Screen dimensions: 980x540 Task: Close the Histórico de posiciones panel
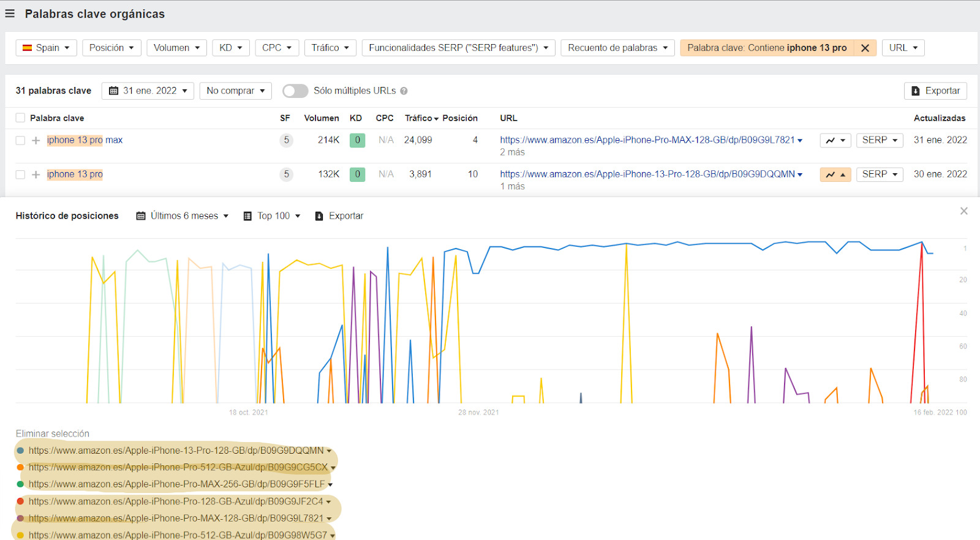click(x=963, y=211)
